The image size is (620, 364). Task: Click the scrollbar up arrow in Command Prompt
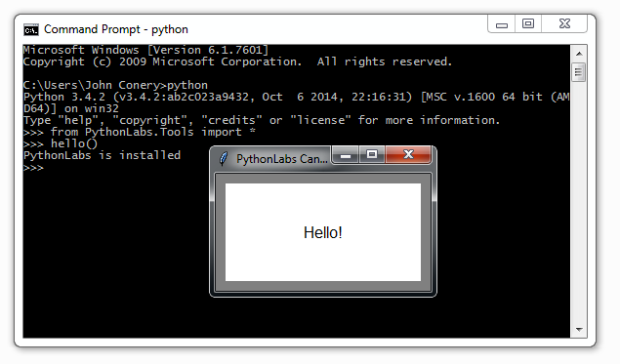(579, 54)
